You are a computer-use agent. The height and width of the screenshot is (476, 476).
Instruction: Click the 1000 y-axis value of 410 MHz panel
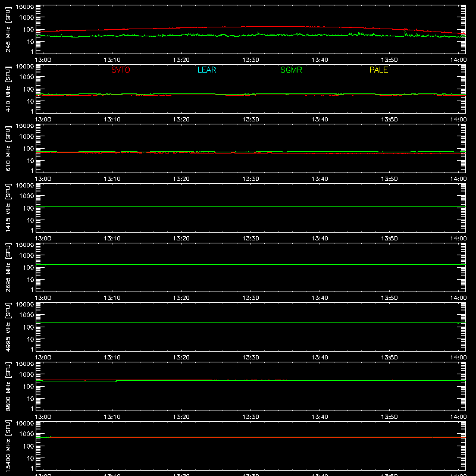[x=27, y=77]
